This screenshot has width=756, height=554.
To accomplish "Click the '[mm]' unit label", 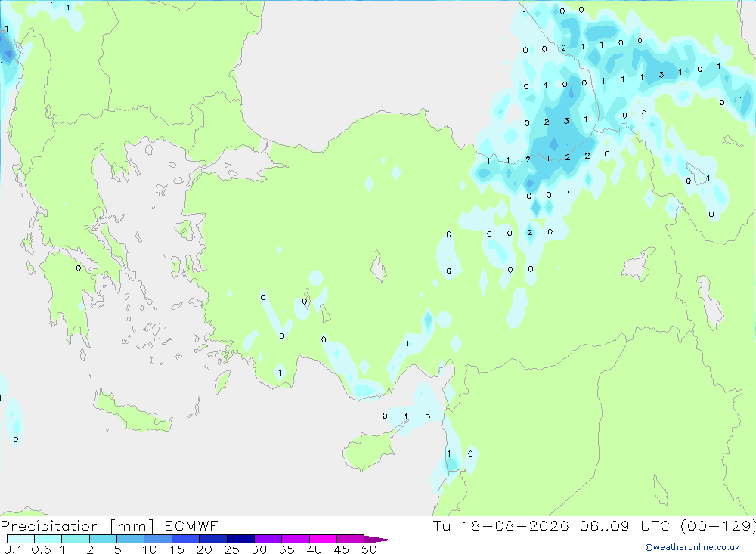I will 132,526.
